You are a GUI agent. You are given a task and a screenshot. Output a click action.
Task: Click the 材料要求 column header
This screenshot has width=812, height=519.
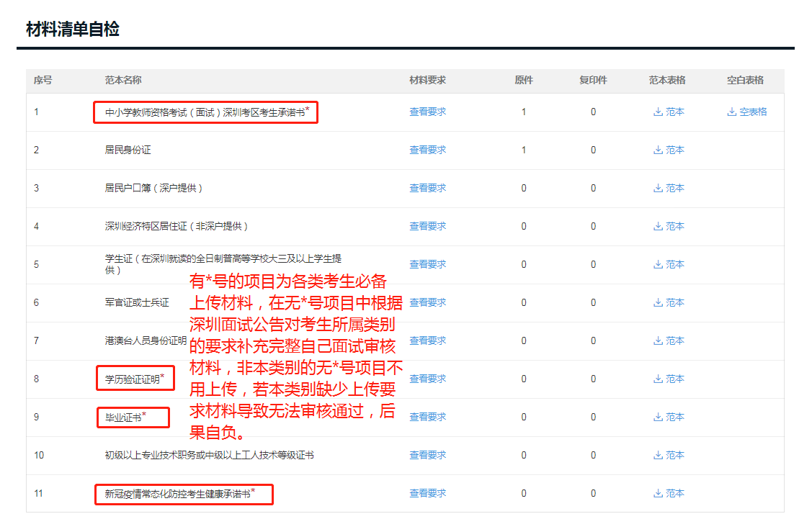pyautogui.click(x=427, y=80)
